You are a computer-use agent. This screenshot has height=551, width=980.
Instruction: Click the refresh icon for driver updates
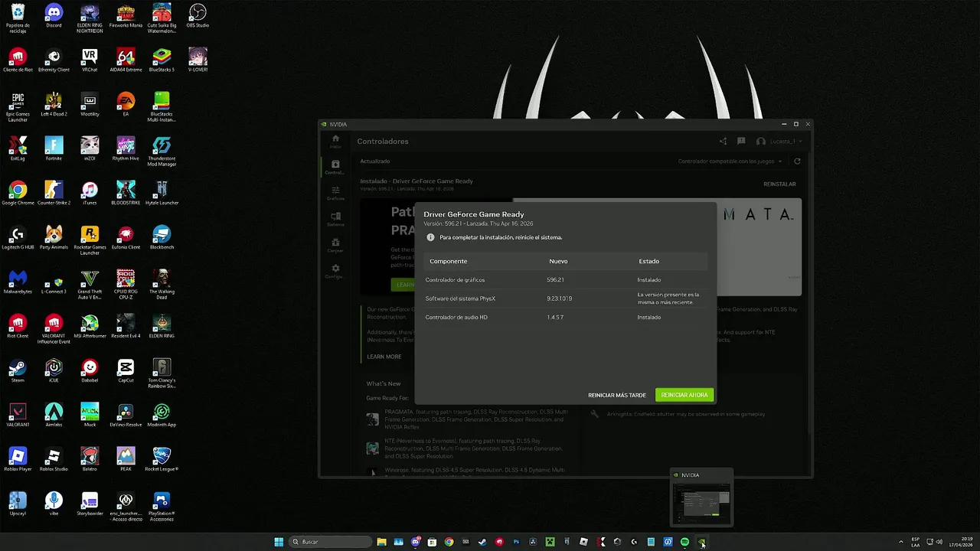(797, 161)
